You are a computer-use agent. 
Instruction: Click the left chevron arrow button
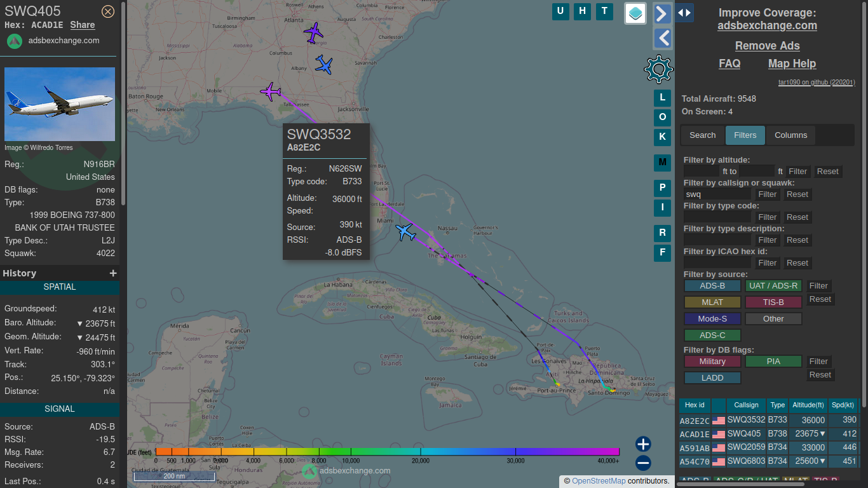(662, 38)
